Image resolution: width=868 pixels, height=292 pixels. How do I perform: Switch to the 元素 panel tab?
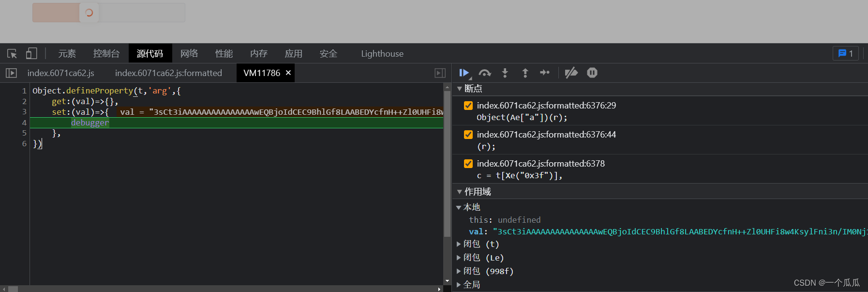click(67, 53)
